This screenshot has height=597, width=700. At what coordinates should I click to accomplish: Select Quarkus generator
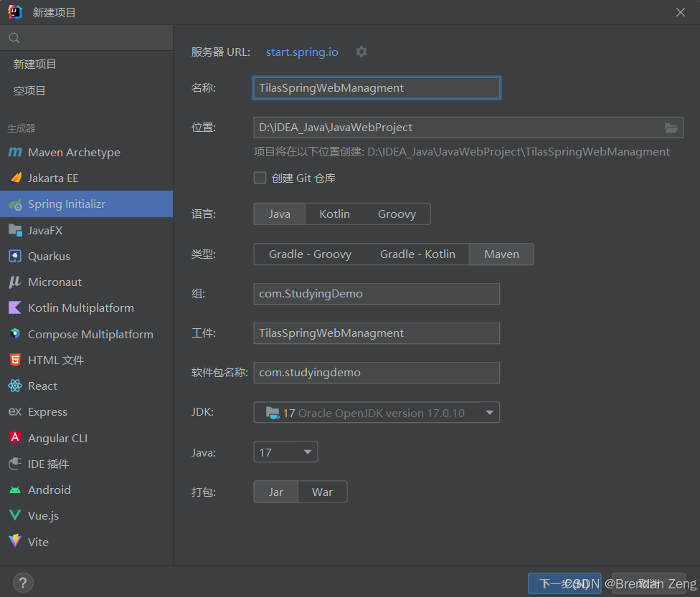click(x=87, y=256)
